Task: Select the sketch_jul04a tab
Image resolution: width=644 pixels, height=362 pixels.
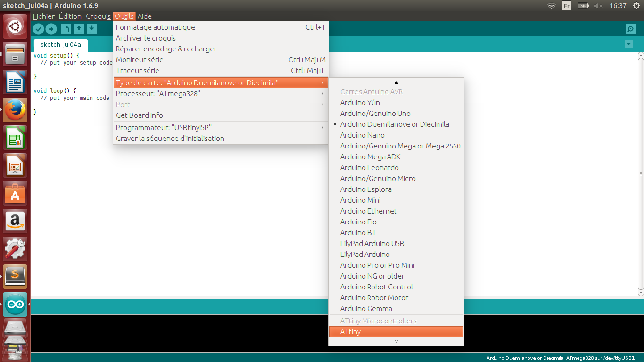Action: [61, 45]
